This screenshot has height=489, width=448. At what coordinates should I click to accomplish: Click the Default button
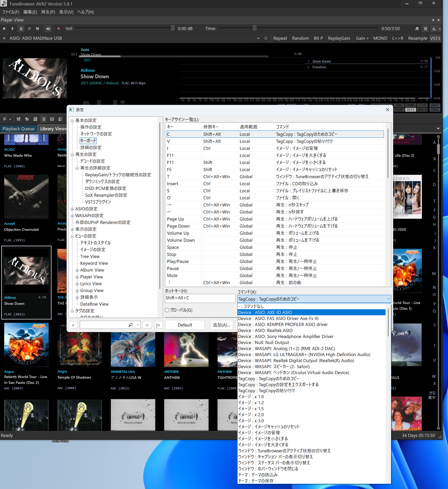pyautogui.click(x=185, y=325)
